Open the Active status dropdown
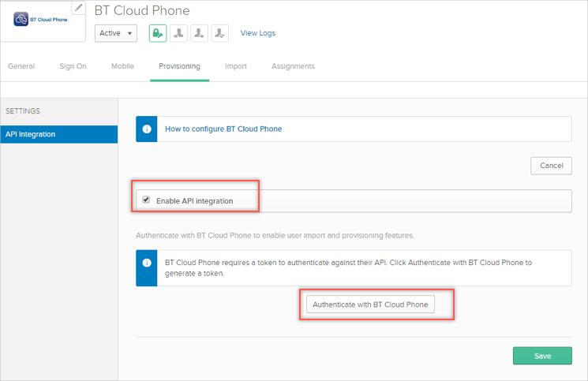This screenshot has width=588, height=381. click(115, 33)
